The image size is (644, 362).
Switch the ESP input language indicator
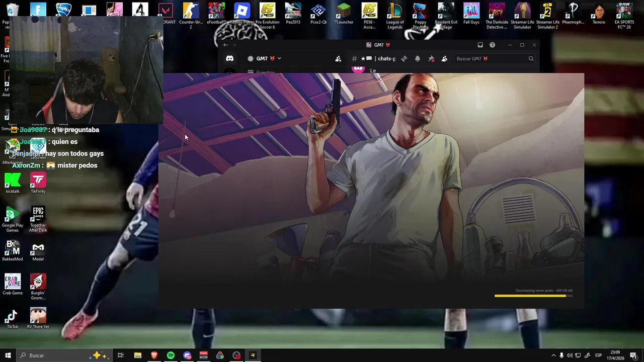598,355
